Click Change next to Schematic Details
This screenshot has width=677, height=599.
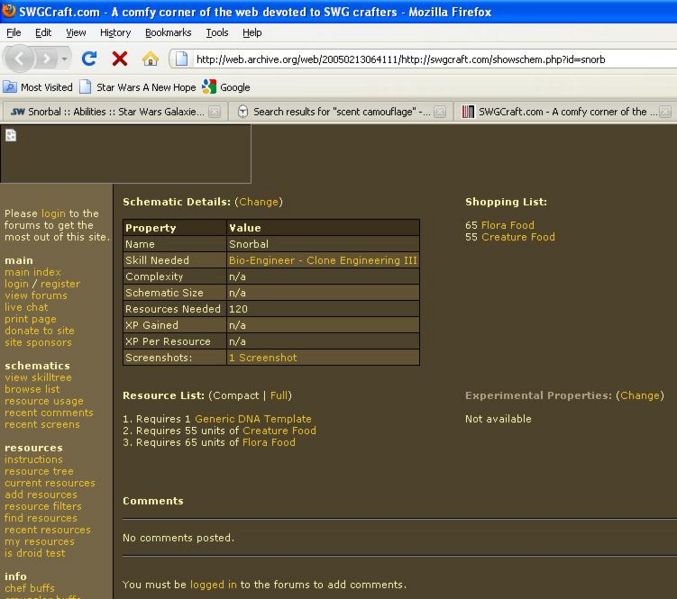(x=259, y=202)
